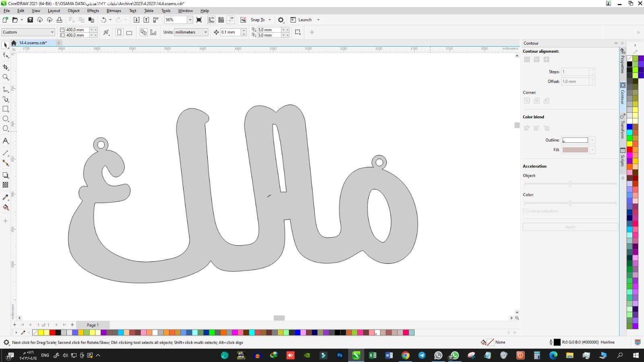644x362 pixels.
Task: Select the Pick tool in the toolbox
Action: (6, 45)
